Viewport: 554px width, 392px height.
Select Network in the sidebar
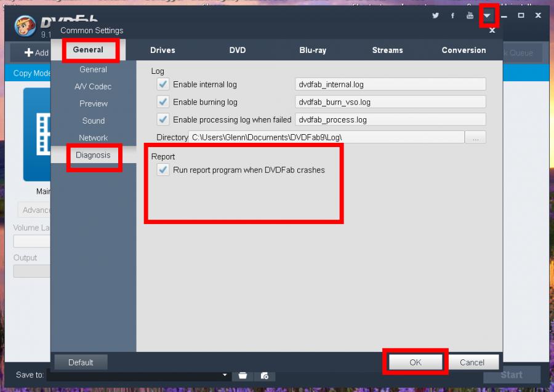tap(94, 138)
